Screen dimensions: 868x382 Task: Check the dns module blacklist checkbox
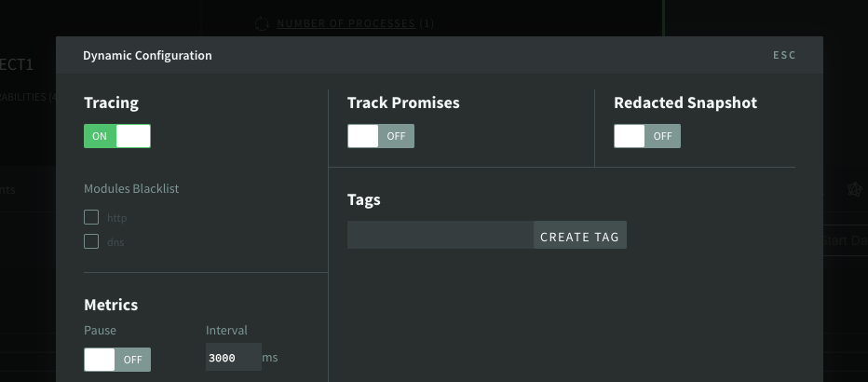pyautogui.click(x=91, y=241)
